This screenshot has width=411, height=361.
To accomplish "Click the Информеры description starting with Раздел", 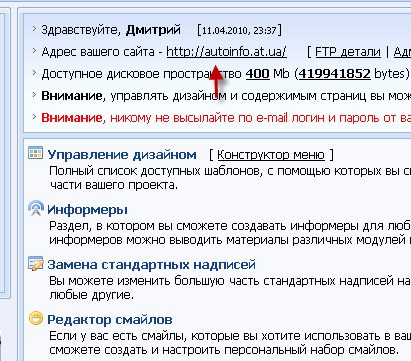I will [230, 233].
